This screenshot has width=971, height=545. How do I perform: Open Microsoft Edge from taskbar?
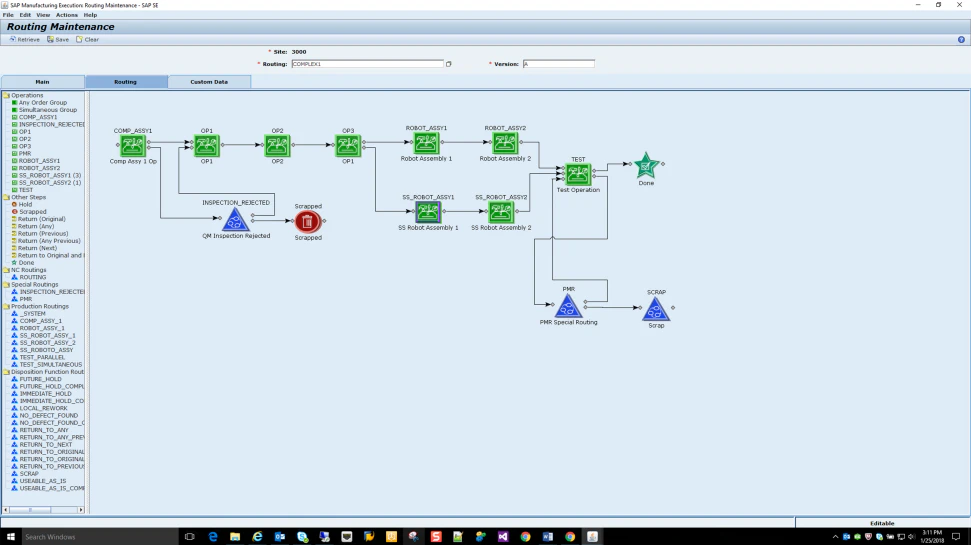coord(213,537)
